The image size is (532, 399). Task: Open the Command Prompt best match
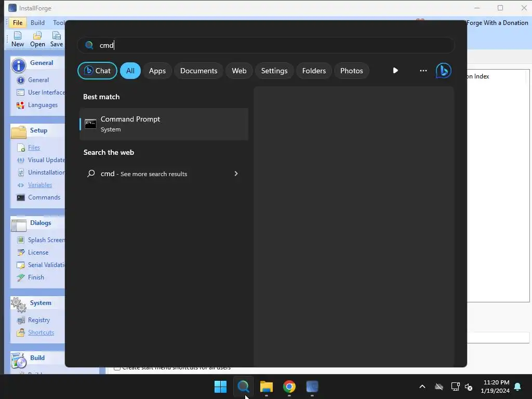164,124
